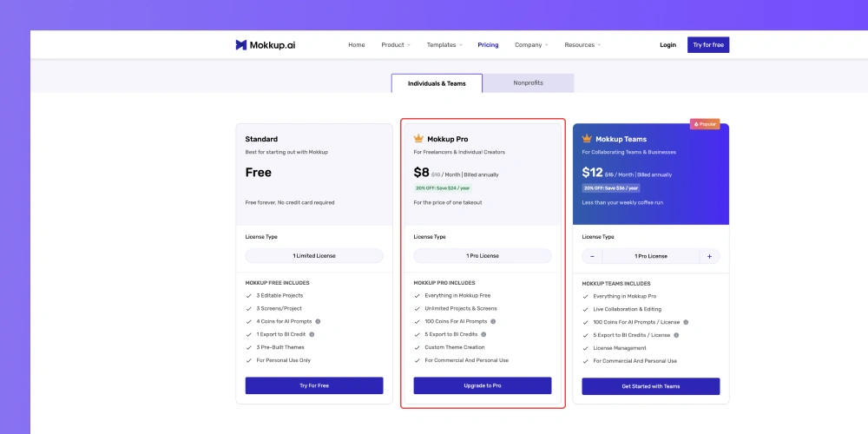Image resolution: width=868 pixels, height=434 pixels.
Task: Click the 1 Limited License field
Action: 314,256
